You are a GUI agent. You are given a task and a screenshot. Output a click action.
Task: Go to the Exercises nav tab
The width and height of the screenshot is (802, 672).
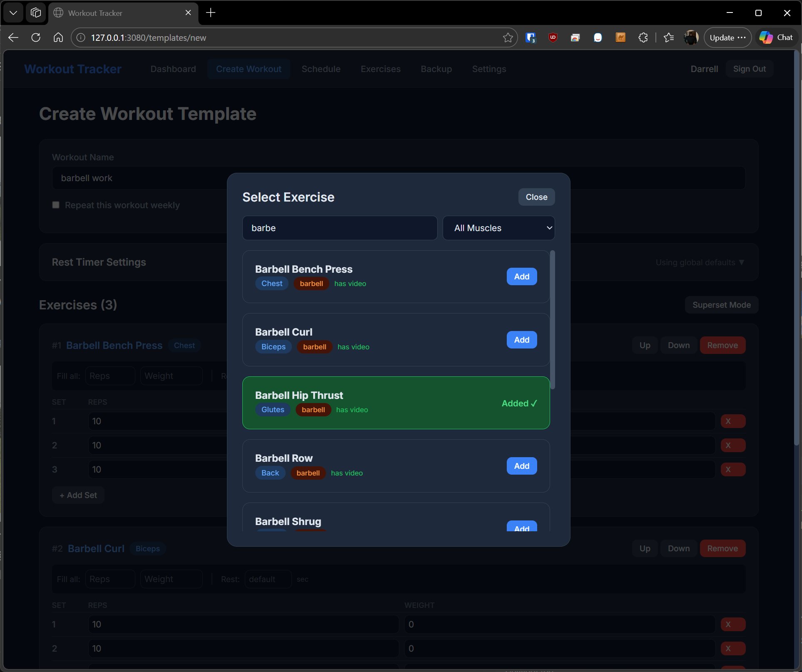pyautogui.click(x=380, y=69)
